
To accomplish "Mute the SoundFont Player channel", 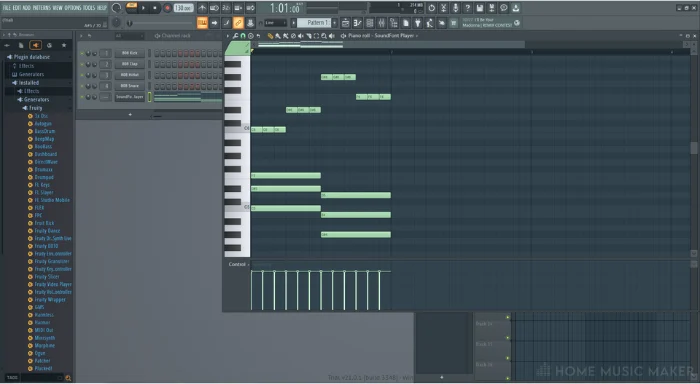I will [x=82, y=97].
